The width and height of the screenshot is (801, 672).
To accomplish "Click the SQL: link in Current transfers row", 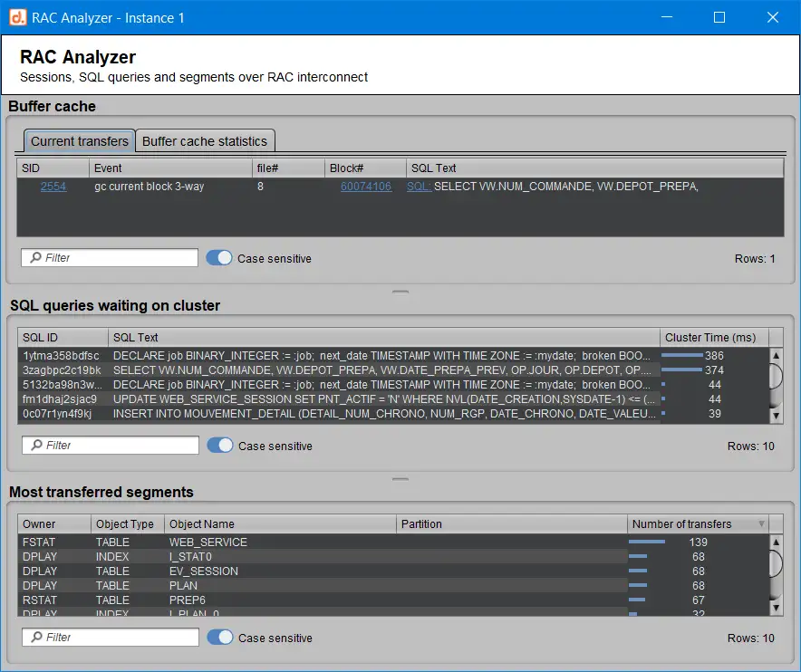I will (x=419, y=187).
